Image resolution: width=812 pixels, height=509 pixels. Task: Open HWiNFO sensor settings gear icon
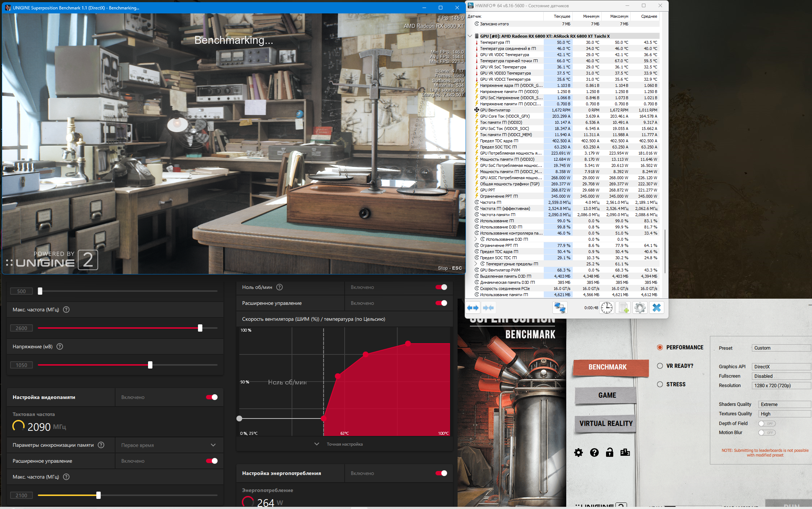pyautogui.click(x=640, y=308)
